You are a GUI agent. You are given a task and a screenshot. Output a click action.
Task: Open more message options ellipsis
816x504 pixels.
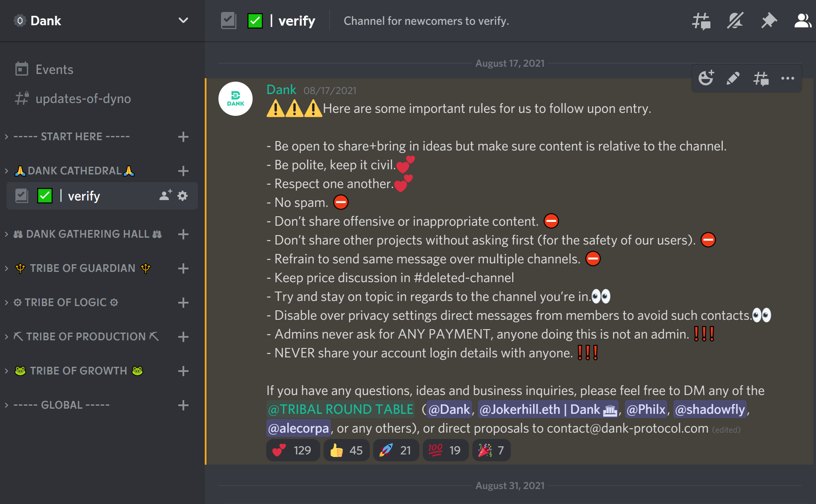[x=787, y=78]
